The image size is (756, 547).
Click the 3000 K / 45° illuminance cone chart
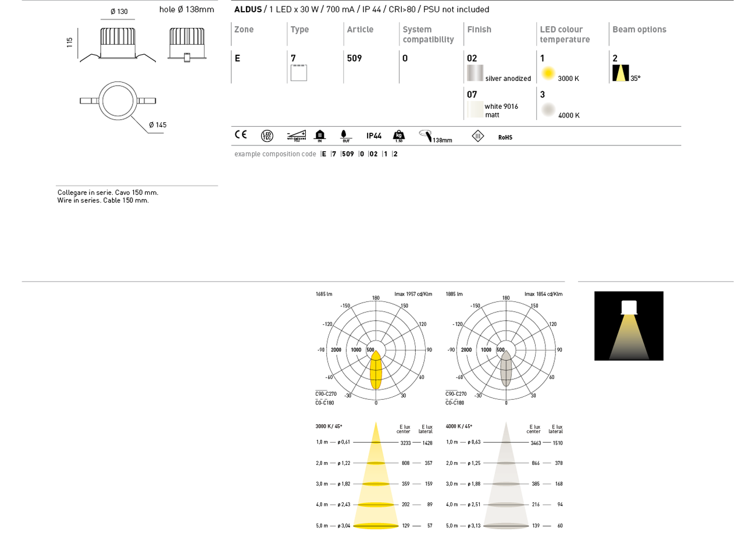coord(375,476)
